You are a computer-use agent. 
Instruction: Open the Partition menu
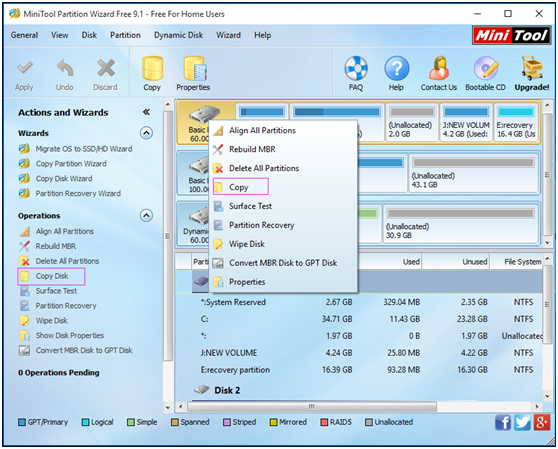(125, 35)
